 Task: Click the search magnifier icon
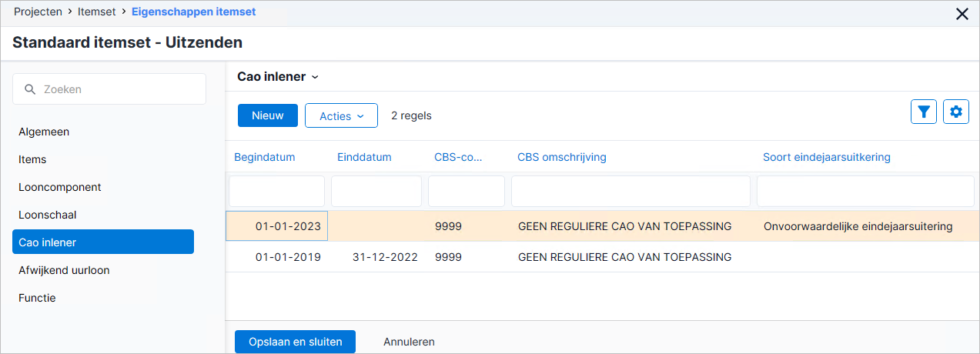[30, 89]
